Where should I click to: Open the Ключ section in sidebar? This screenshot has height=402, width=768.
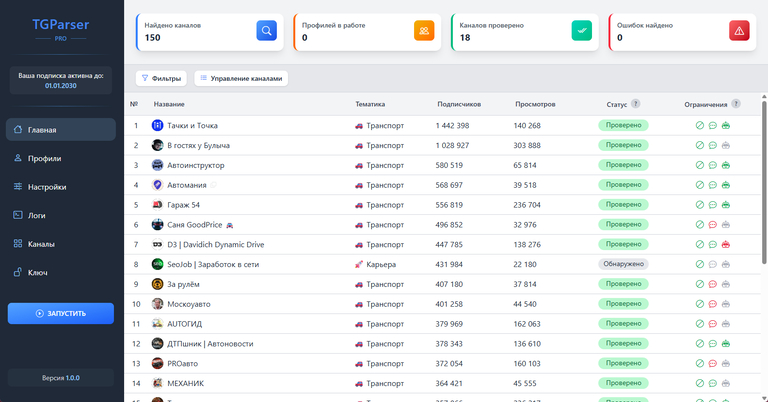pos(61,272)
